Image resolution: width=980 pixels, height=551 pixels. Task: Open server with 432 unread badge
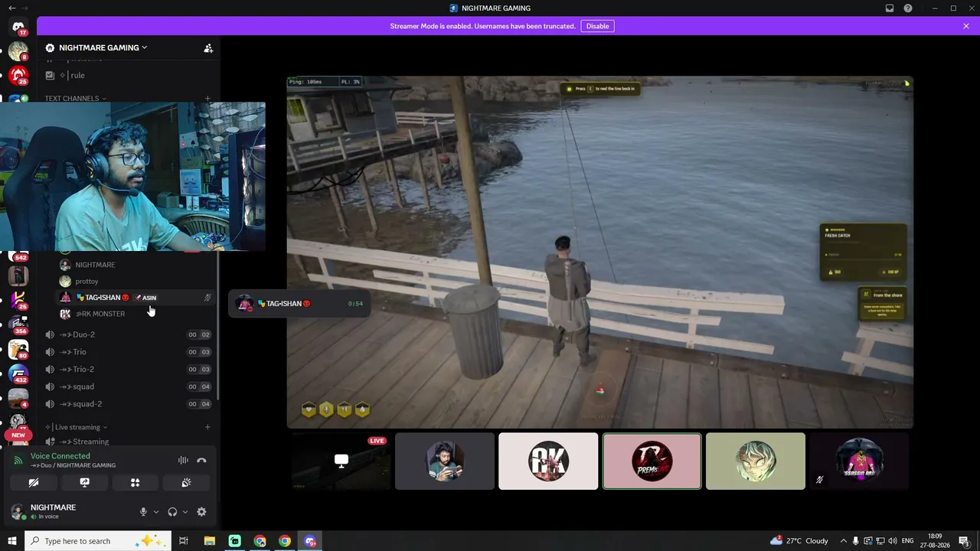pos(18,374)
